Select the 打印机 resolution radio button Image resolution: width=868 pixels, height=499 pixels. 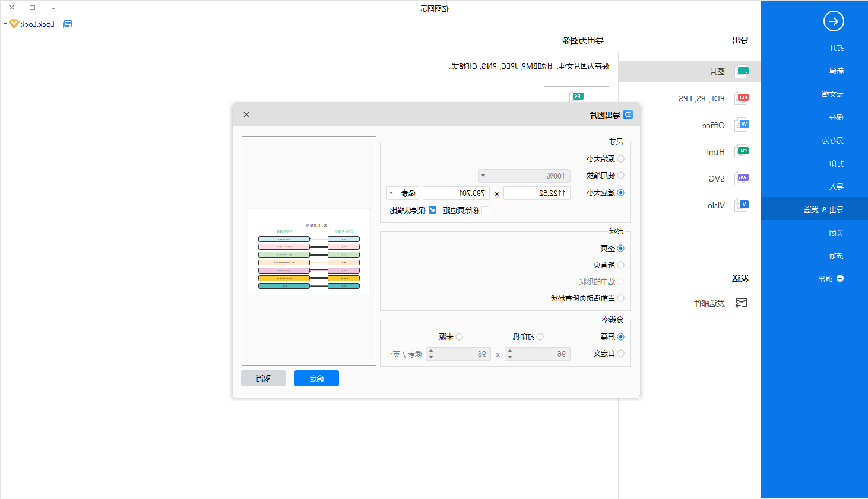(540, 337)
